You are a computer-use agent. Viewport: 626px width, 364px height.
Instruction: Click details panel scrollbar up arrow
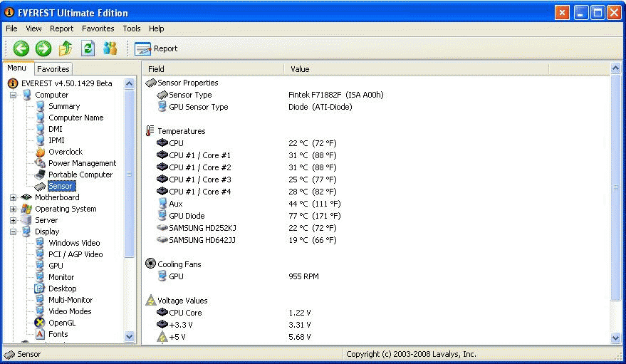pyautogui.click(x=615, y=68)
